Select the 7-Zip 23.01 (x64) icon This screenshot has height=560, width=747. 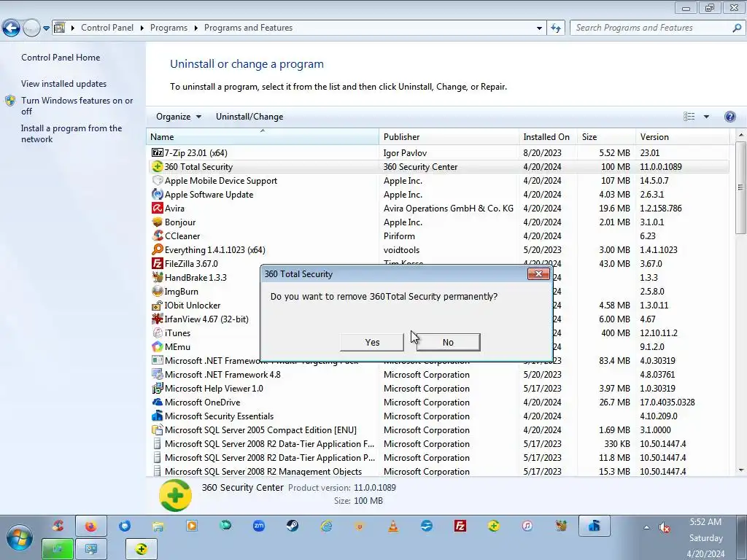tap(158, 153)
